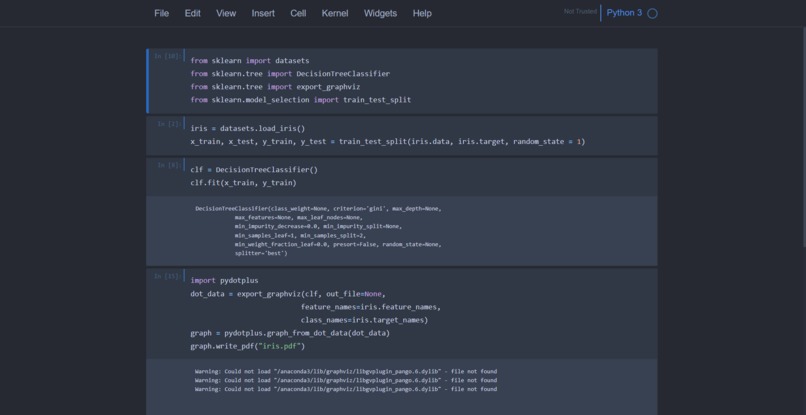Select the In [8] cell prompt
This screenshot has width=806, height=415.
click(169, 165)
